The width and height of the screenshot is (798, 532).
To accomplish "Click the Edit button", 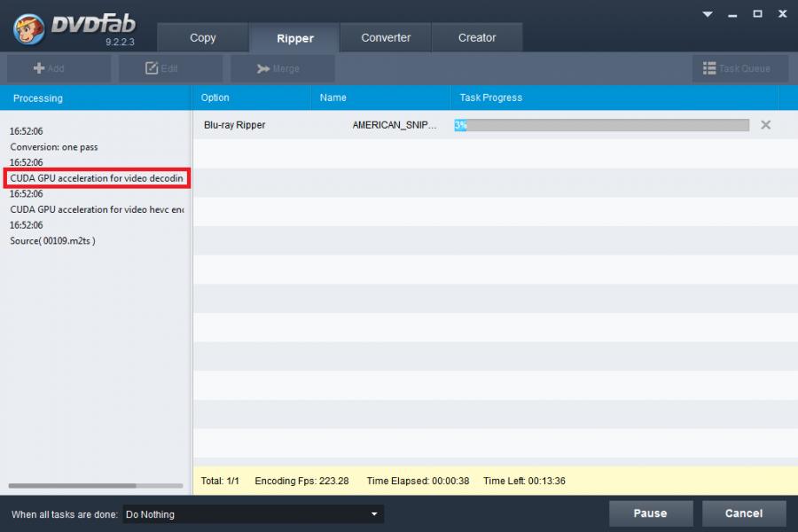I will pos(170,68).
